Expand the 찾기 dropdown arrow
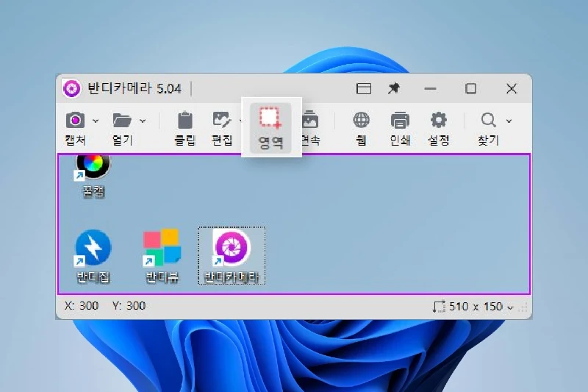 coord(509,121)
